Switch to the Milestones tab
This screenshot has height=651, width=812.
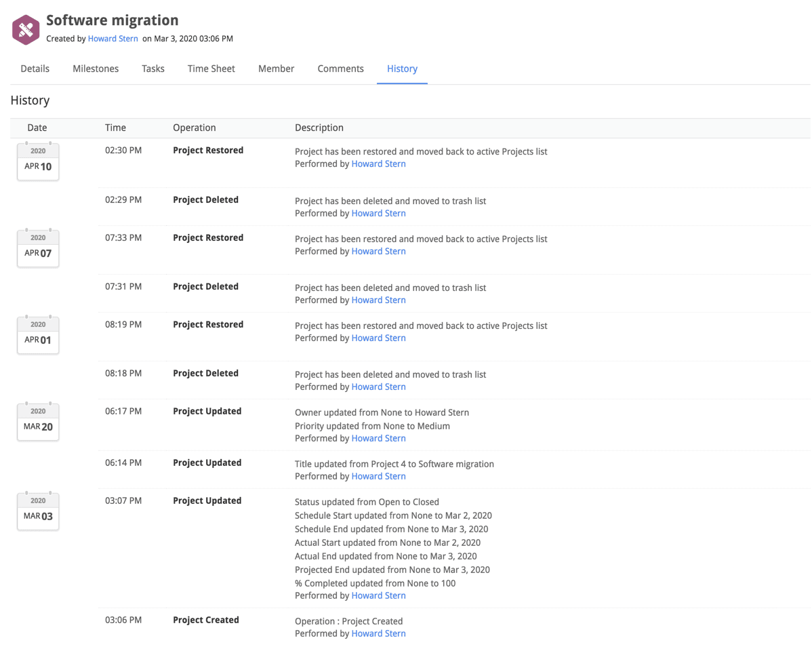96,68
